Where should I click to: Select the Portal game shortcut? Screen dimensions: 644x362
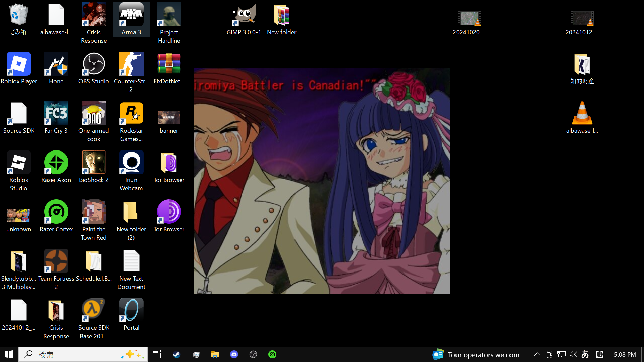pos(131,315)
